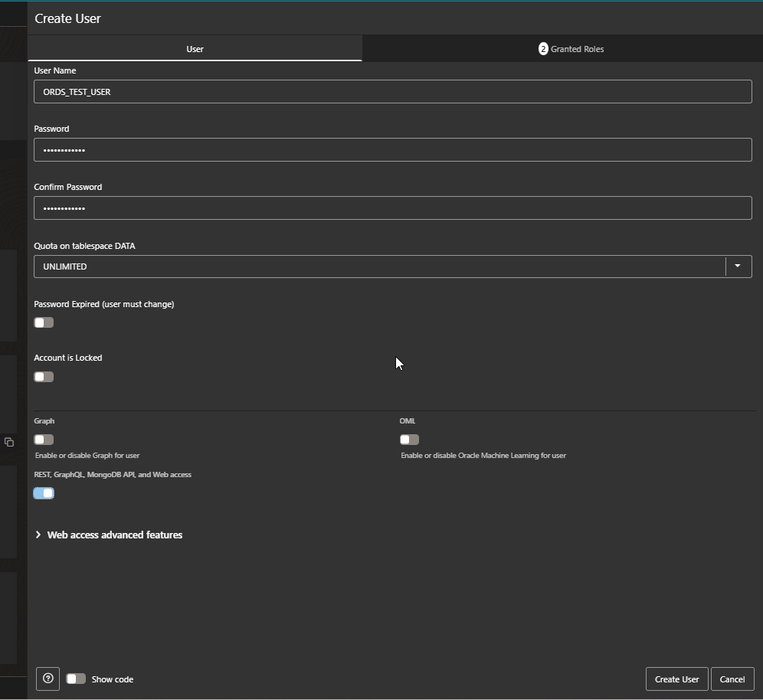The width and height of the screenshot is (763, 700).
Task: Enable Graph for the user
Action: tap(44, 439)
